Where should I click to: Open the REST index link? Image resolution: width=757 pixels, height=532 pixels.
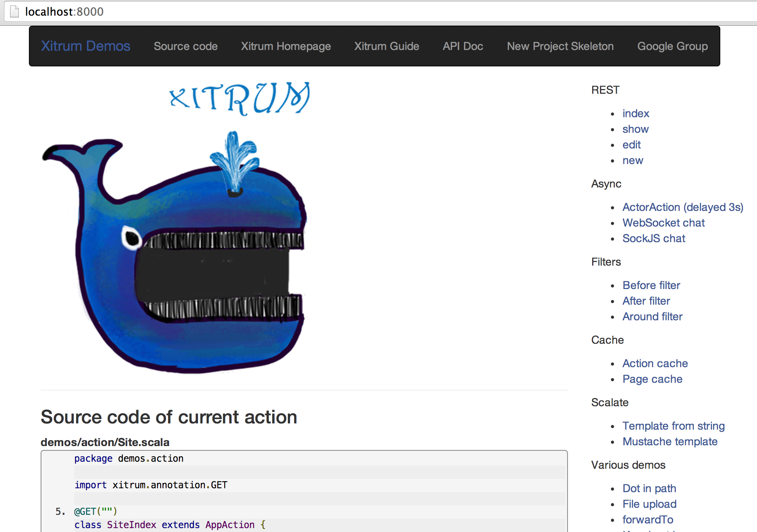[x=636, y=113]
